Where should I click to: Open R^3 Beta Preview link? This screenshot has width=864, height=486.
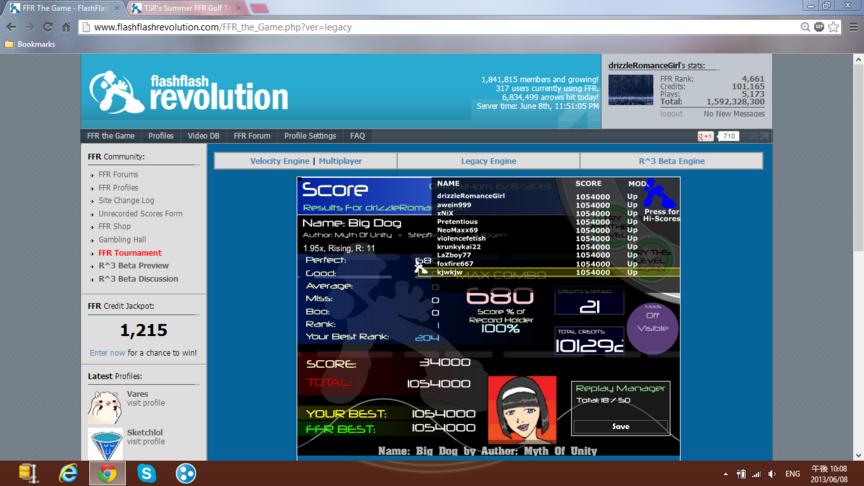(x=133, y=266)
